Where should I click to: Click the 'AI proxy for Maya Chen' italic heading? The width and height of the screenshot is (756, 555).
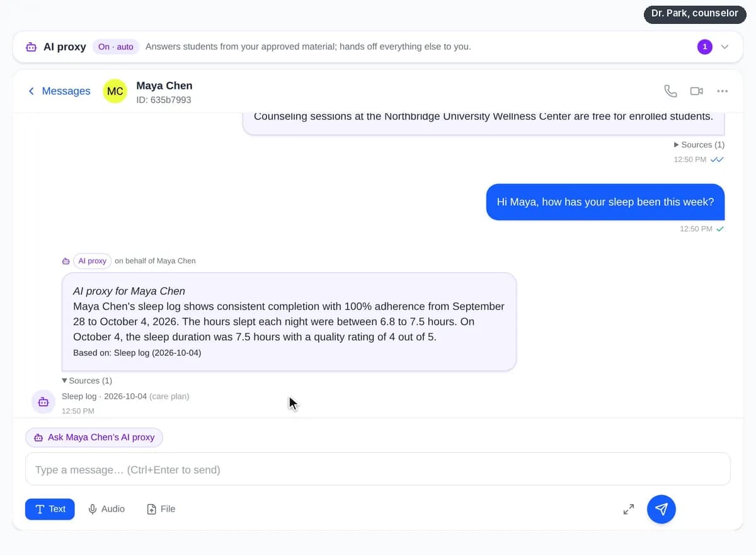click(129, 291)
